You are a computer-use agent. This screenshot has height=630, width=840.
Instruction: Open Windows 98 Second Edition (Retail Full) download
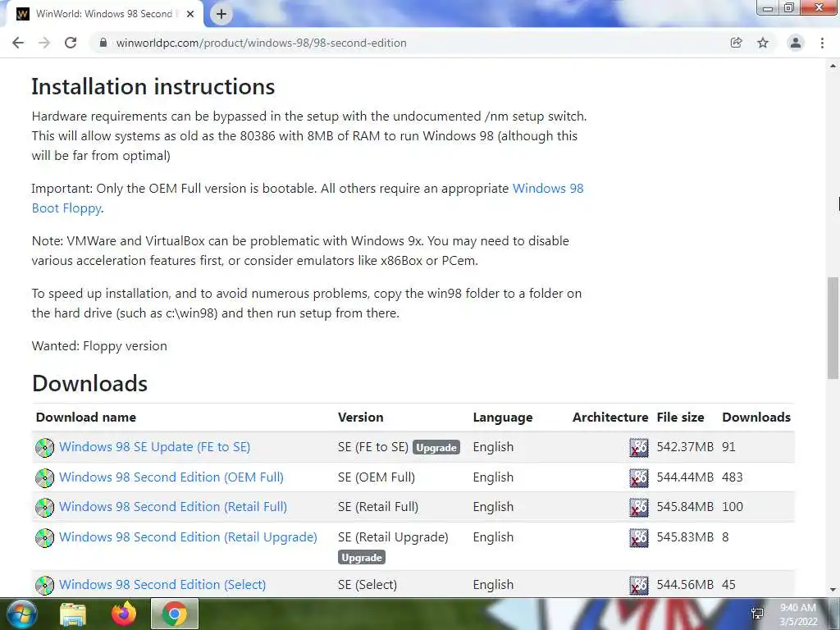pos(173,506)
